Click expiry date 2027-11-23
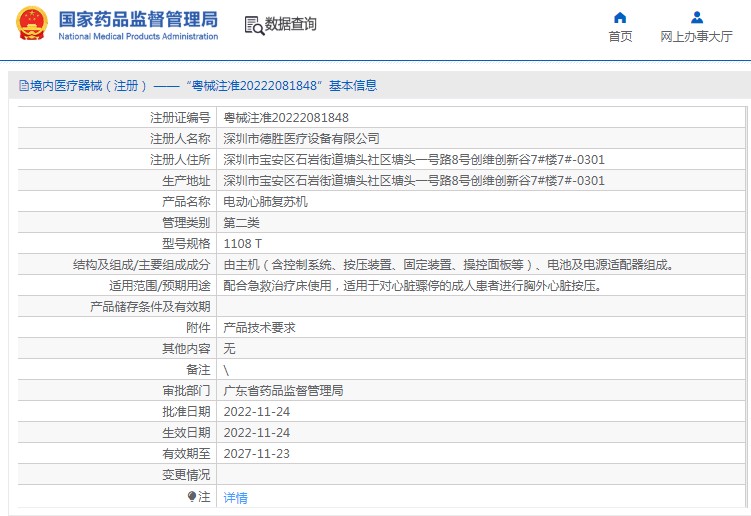 (x=257, y=454)
